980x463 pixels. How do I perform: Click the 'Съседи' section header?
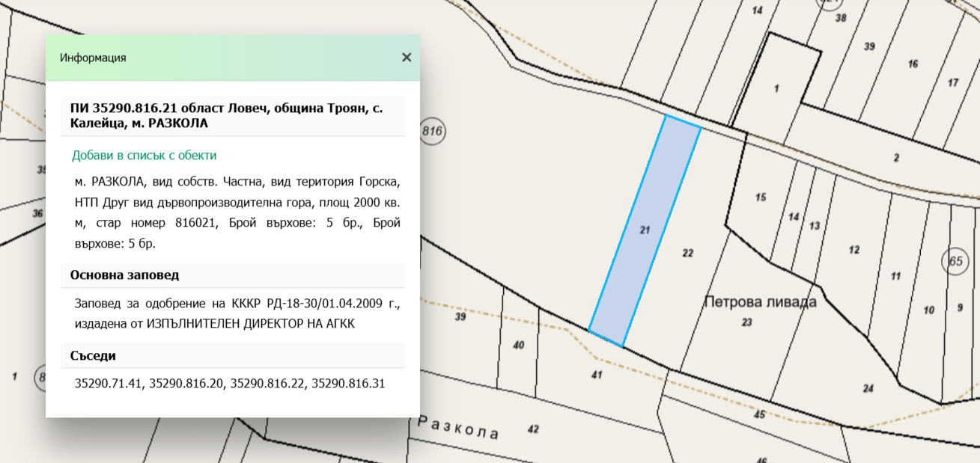tap(93, 355)
